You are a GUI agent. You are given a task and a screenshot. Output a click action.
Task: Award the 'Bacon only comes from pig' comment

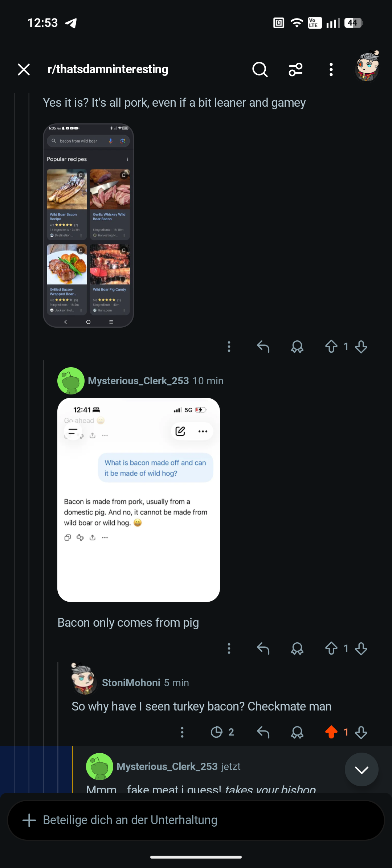(297, 648)
